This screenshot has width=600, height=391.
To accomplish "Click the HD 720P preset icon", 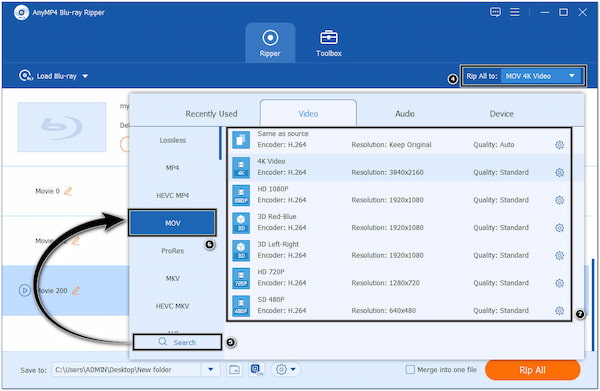I will point(241,278).
